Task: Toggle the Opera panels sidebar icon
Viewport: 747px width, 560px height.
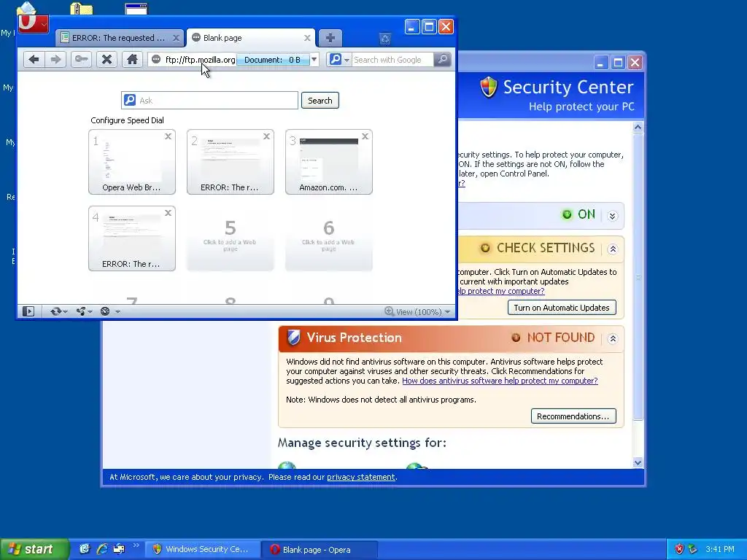Action: click(28, 311)
